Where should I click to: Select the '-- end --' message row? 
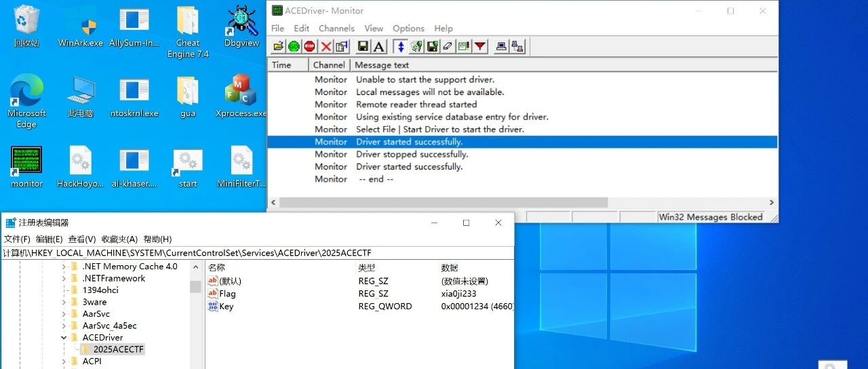tap(521, 179)
